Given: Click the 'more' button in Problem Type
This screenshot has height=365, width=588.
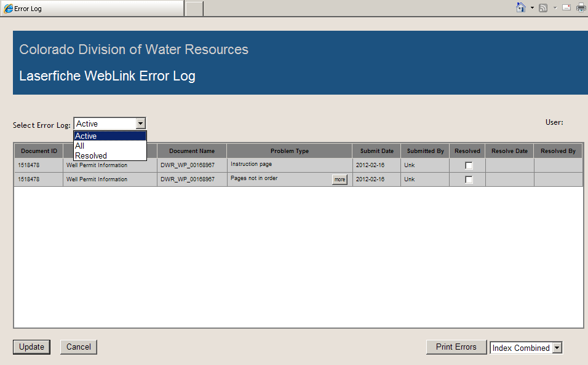Looking at the screenshot, I should pyautogui.click(x=340, y=179).
